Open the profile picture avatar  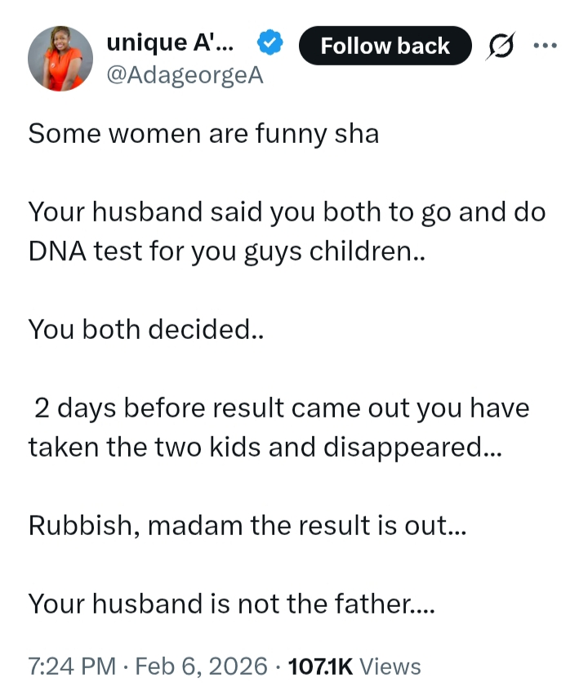click(x=60, y=58)
